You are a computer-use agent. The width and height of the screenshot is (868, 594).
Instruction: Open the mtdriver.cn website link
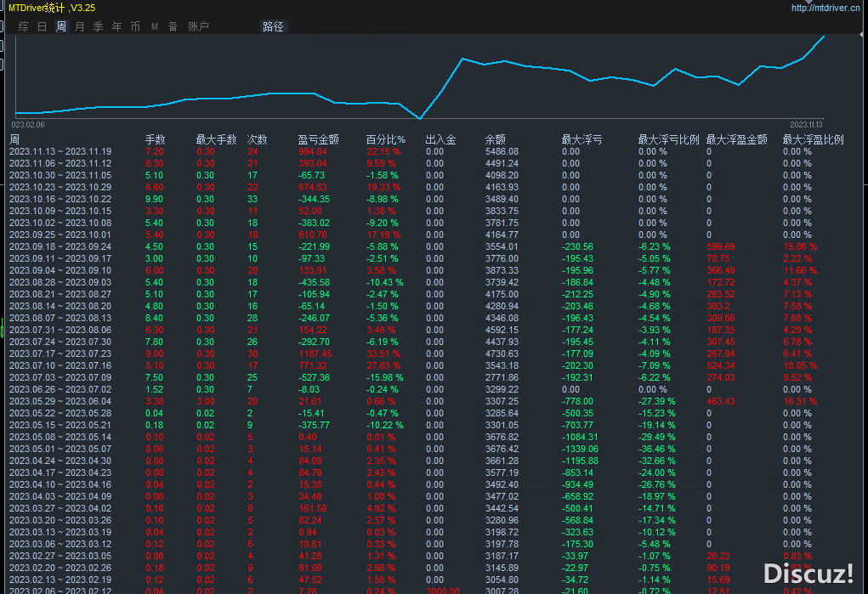(x=827, y=8)
